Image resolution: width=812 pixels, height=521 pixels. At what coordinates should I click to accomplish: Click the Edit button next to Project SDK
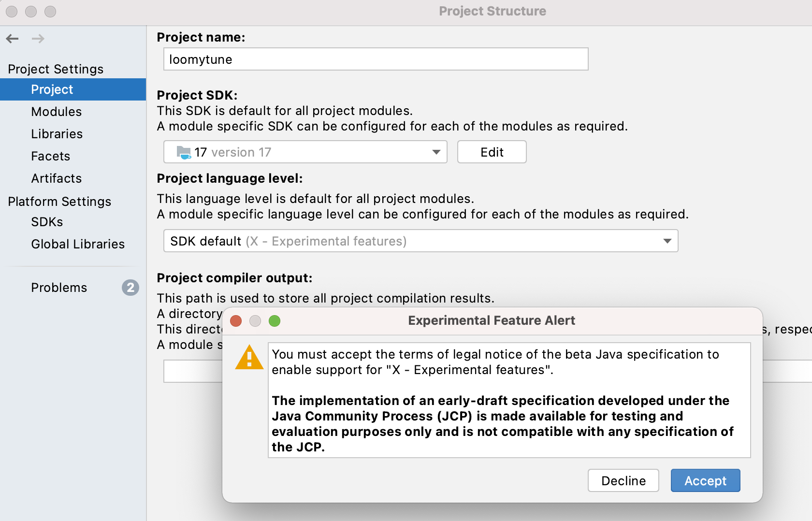(x=492, y=152)
